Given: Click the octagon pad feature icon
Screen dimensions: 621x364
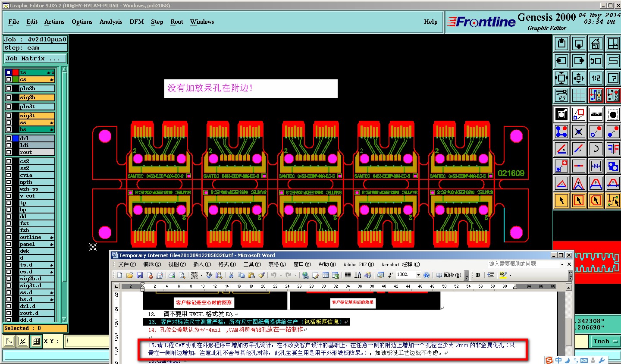Looking at the screenshot, I should pyautogui.click(x=613, y=114).
